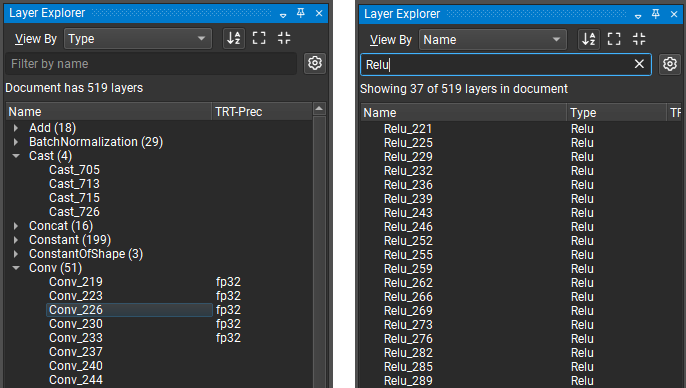Select Relu_273 layer row
The width and height of the screenshot is (686, 388).
[521, 325]
